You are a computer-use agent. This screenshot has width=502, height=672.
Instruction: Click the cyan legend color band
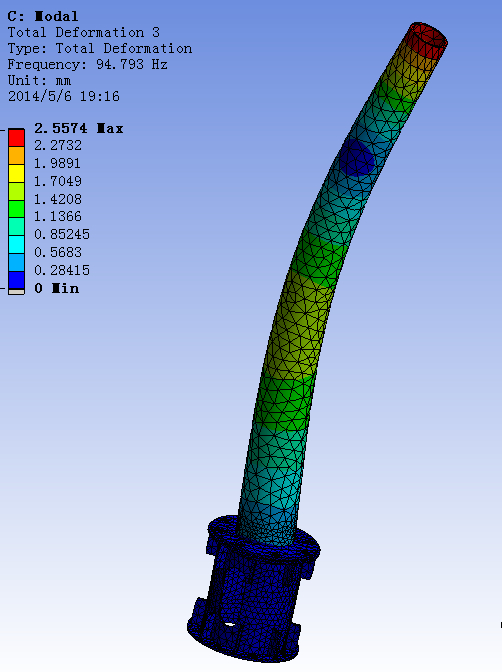pos(16,245)
